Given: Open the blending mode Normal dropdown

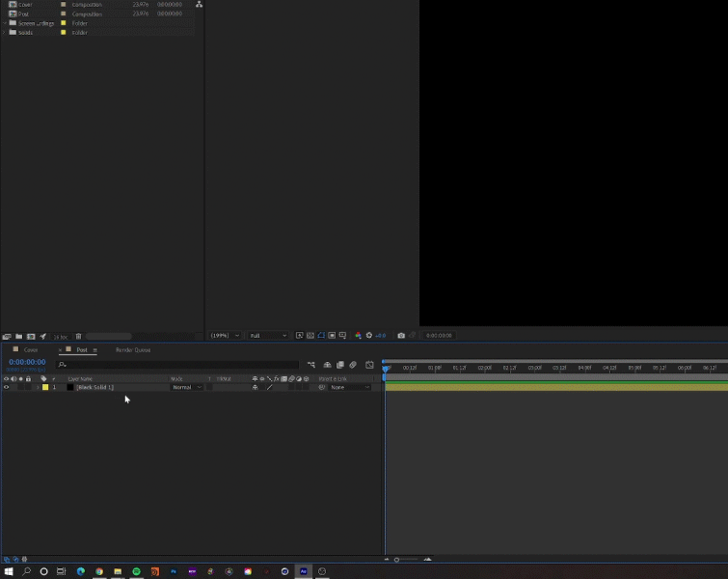Looking at the screenshot, I should [187, 387].
